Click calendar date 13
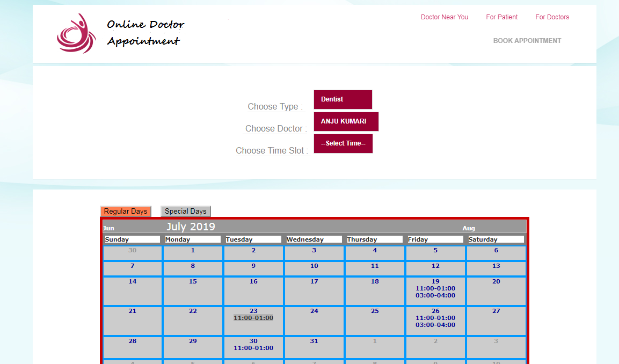Image resolution: width=619 pixels, height=364 pixels. pyautogui.click(x=496, y=266)
